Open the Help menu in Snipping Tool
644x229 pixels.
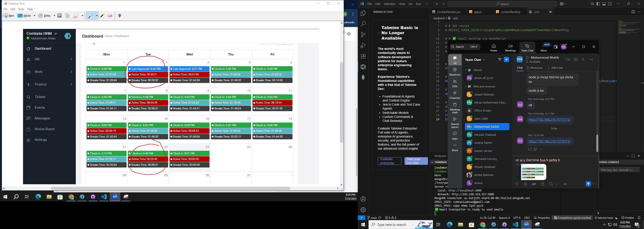point(30,9)
